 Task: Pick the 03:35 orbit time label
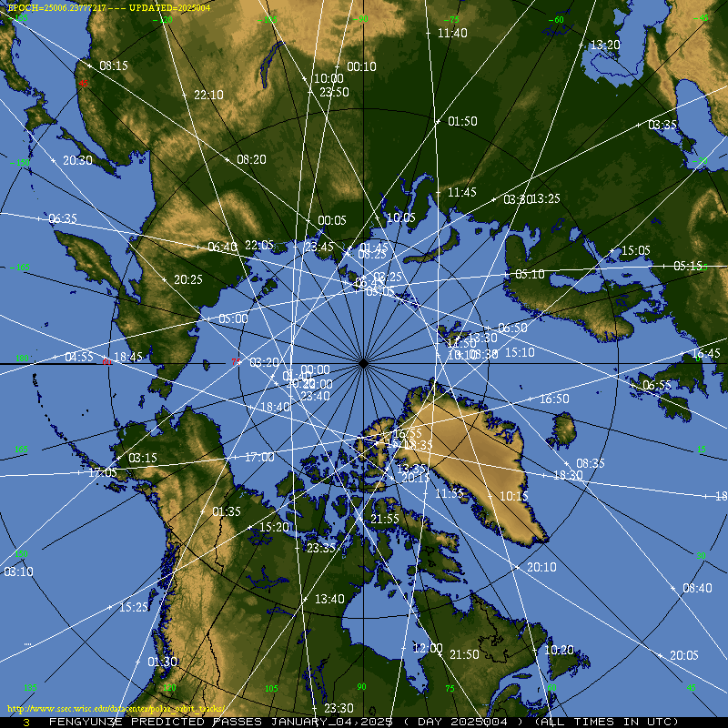coord(662,125)
